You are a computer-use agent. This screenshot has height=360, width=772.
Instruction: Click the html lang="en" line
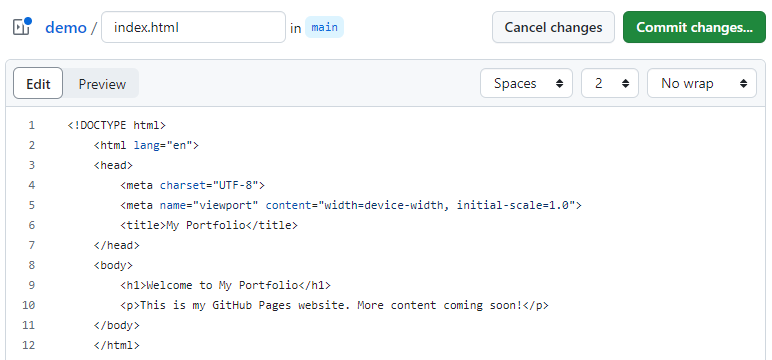pyautogui.click(x=146, y=145)
